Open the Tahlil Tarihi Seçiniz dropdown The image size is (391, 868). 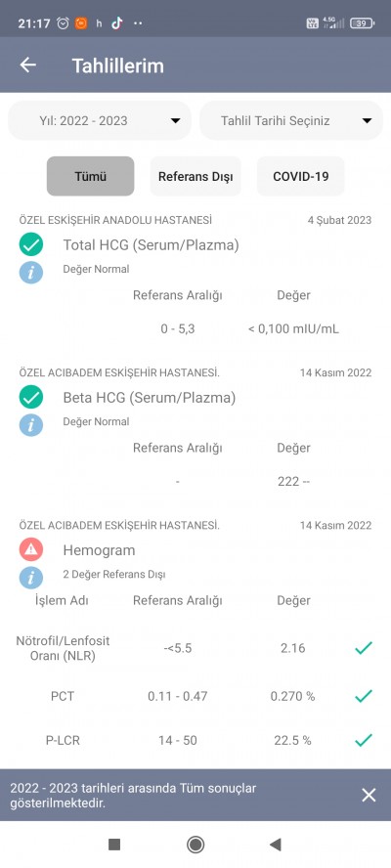[x=291, y=120]
